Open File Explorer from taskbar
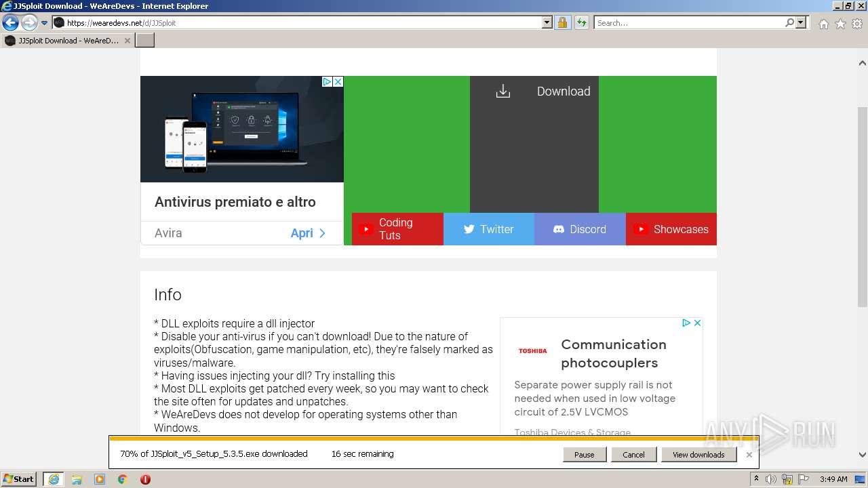The image size is (868, 488). (77, 479)
